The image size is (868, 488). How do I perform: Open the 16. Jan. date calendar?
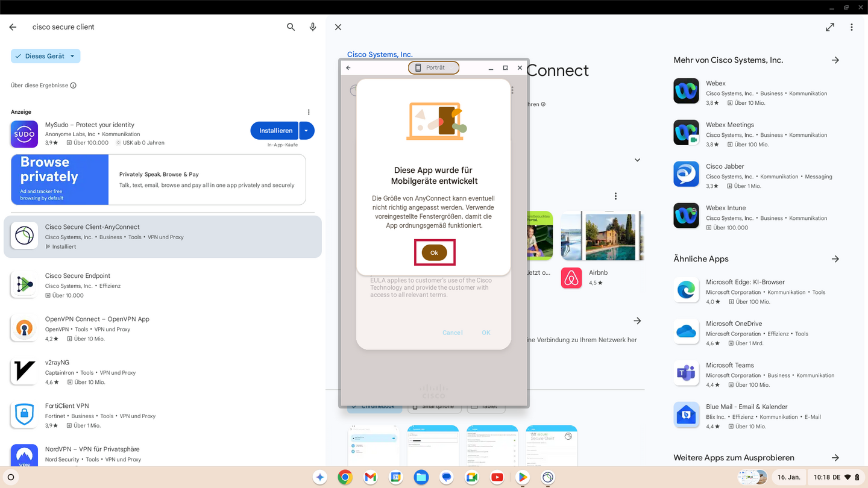click(x=788, y=477)
